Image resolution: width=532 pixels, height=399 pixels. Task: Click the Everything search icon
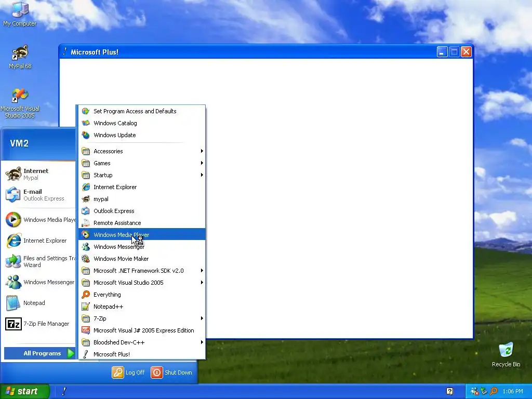86,295
